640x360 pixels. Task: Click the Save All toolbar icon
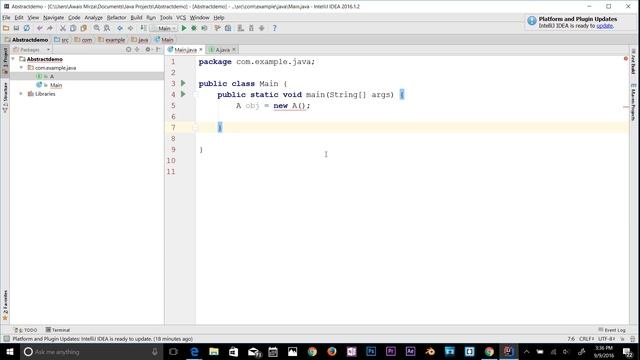pos(16,28)
